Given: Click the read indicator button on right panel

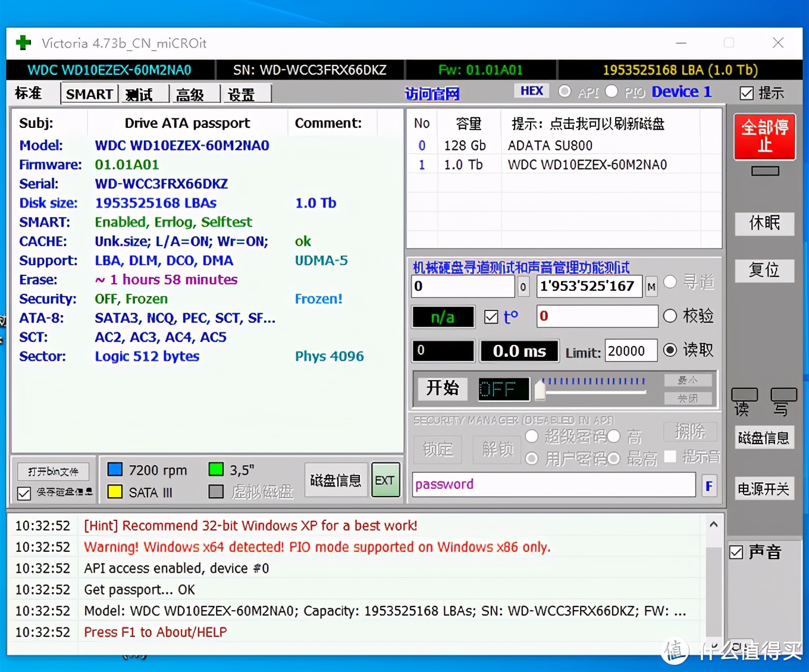Looking at the screenshot, I should (x=744, y=395).
